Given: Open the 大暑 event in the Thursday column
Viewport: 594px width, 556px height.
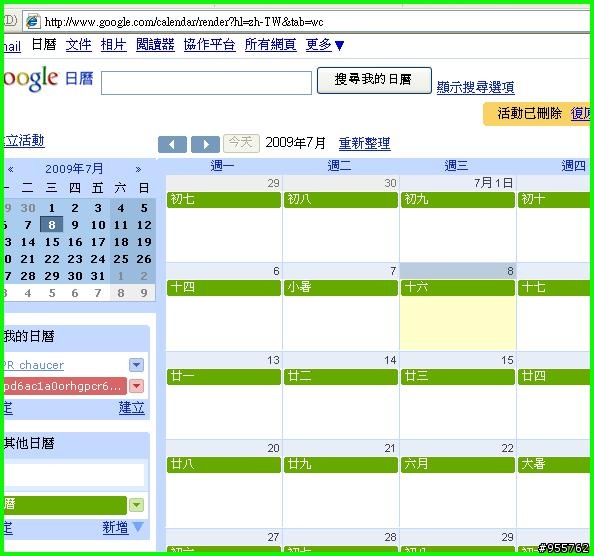Looking at the screenshot, I should coord(554,465).
